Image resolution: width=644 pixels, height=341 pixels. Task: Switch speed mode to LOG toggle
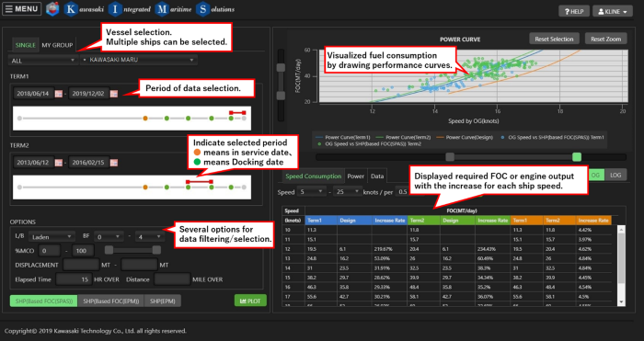pyautogui.click(x=615, y=175)
